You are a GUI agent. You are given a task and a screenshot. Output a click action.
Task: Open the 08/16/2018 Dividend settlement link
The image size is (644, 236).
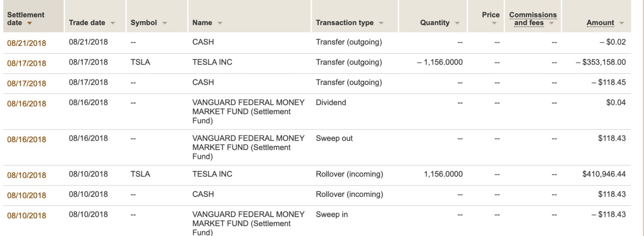pyautogui.click(x=27, y=104)
